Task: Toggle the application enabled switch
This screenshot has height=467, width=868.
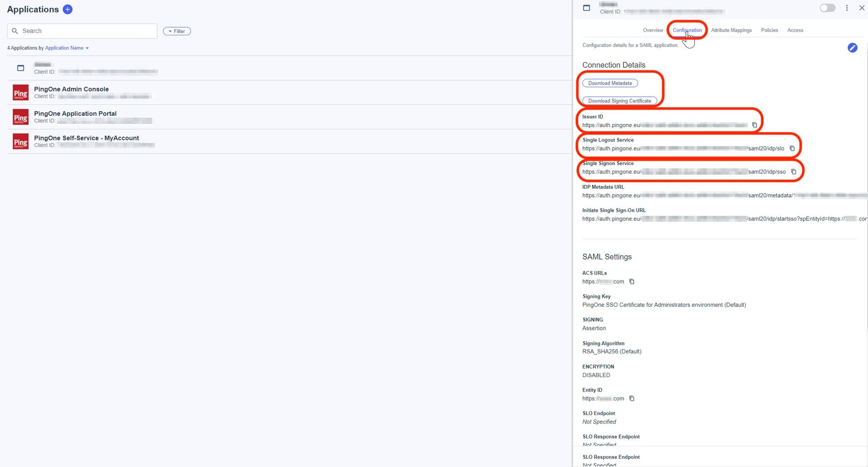Action: [827, 8]
